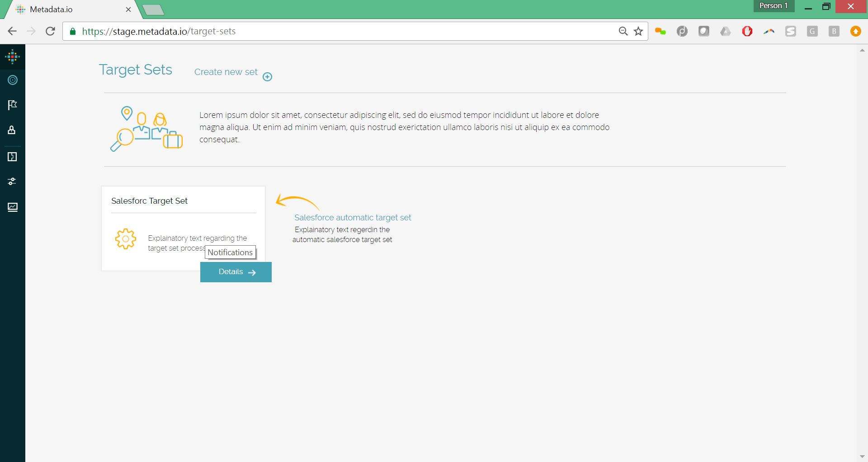
Task: Open the Person 1 profile switcher
Action: coord(773,6)
